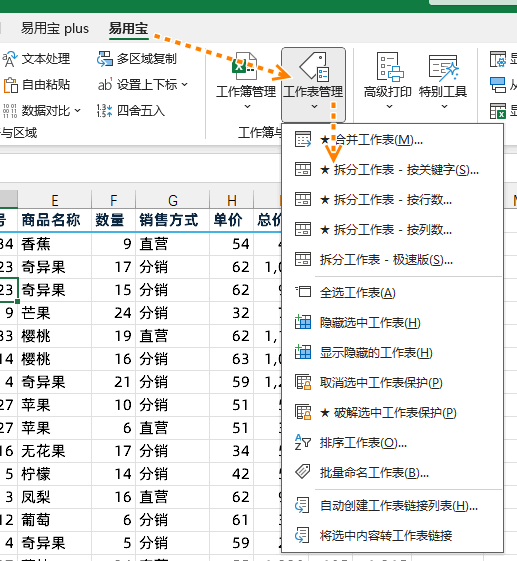The height and width of the screenshot is (561, 517).
Task: Expand the 数据对比 dropdown arrow
Action: click(x=78, y=111)
